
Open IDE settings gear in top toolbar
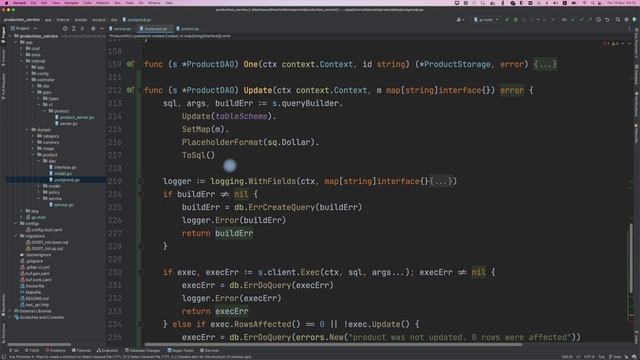627,20
